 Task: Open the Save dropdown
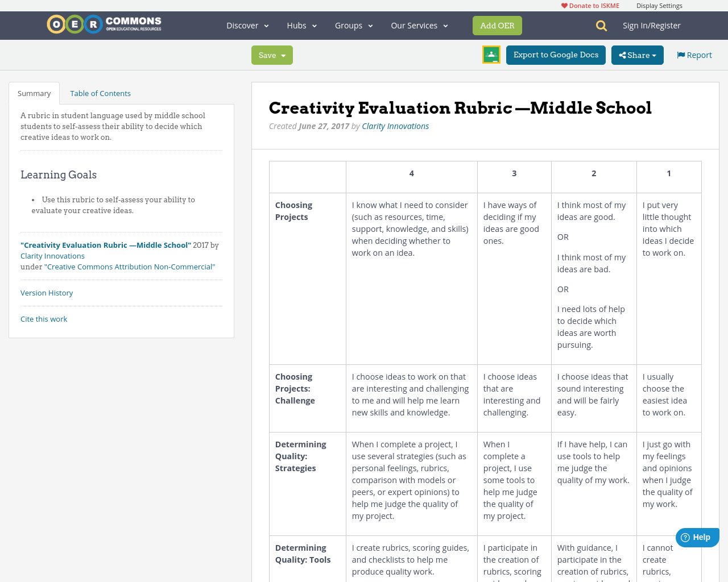pos(272,55)
